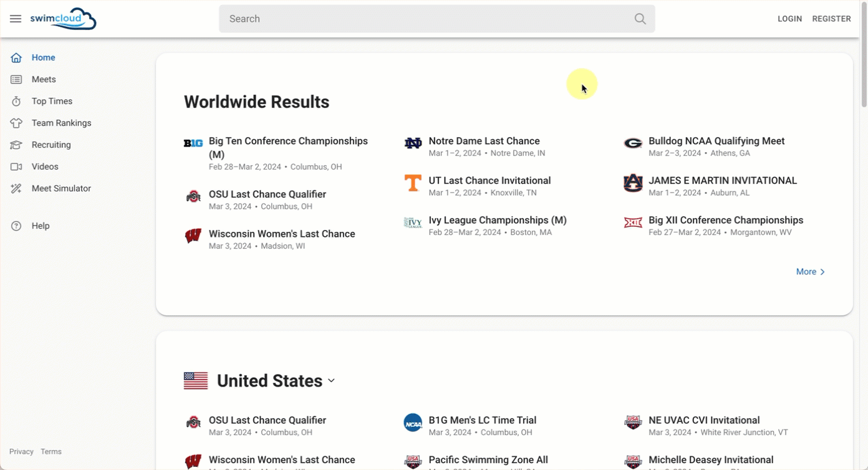Open the hamburger menu
The image size is (868, 470).
tap(16, 19)
